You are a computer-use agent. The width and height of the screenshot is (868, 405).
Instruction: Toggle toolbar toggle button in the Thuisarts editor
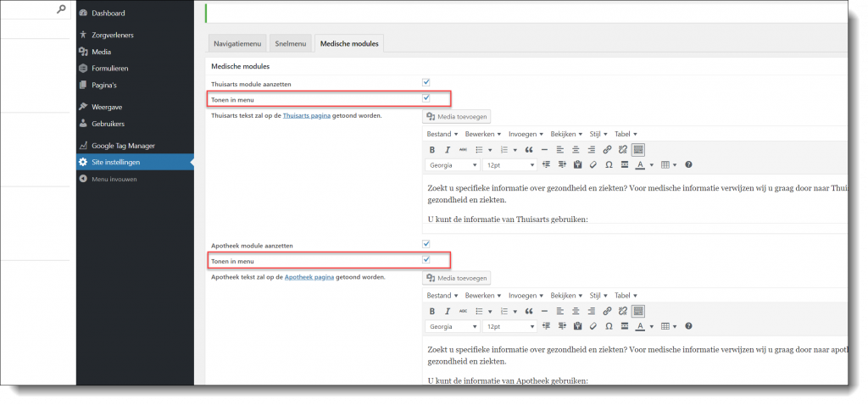pyautogui.click(x=638, y=149)
